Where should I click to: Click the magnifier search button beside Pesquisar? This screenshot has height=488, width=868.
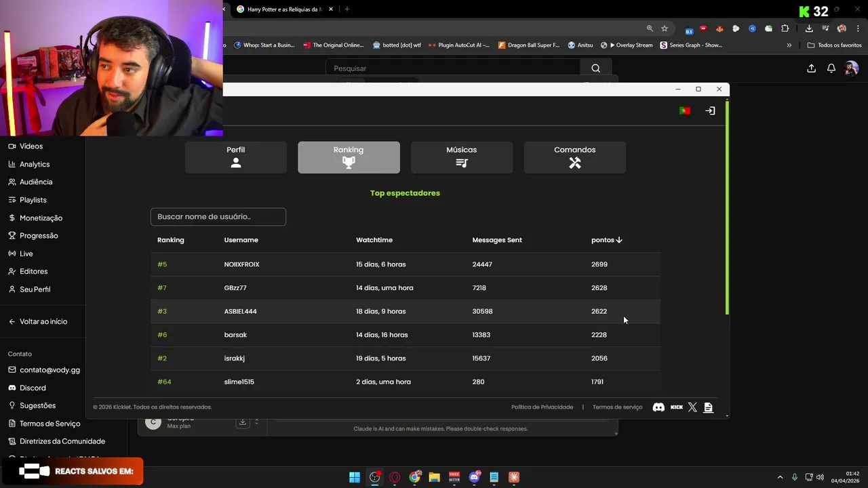595,68
